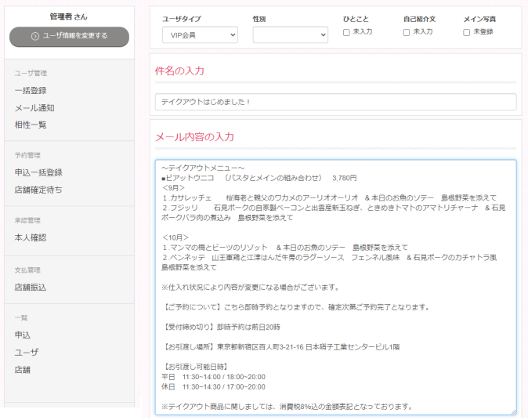Screen dimensions: 528x420
Task: Go to メール通知 in sidebar
Action: tap(34, 108)
